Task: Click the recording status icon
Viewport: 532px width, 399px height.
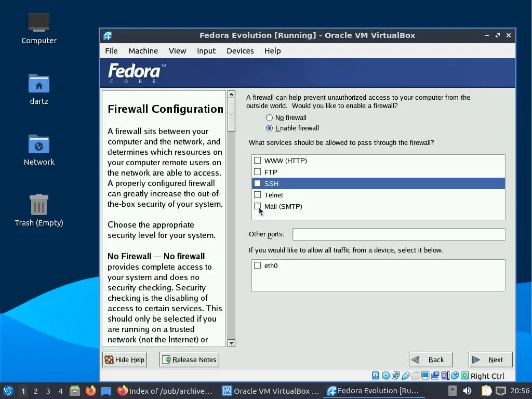Action: (435, 376)
